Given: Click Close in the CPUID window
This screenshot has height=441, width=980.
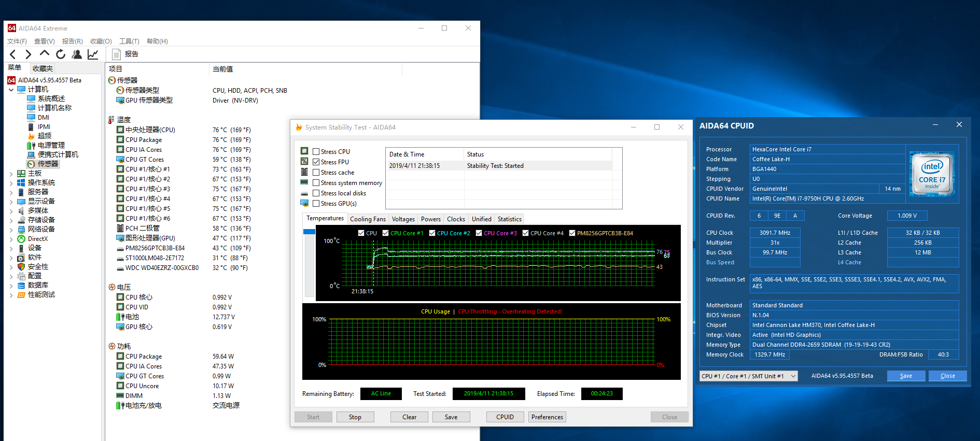Looking at the screenshot, I should pos(947,376).
